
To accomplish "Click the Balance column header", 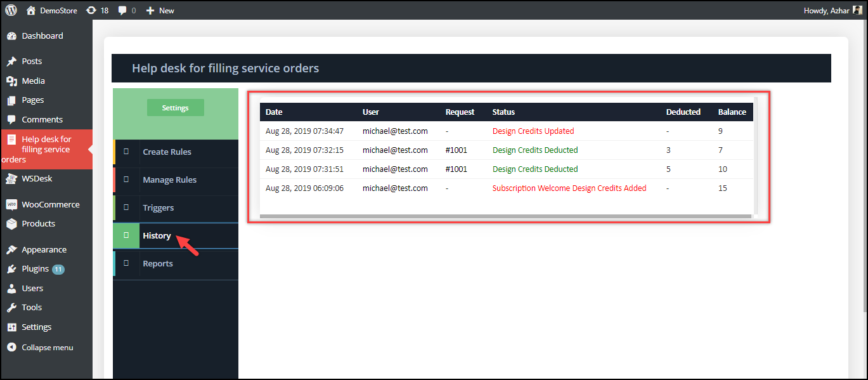I will click(x=732, y=112).
